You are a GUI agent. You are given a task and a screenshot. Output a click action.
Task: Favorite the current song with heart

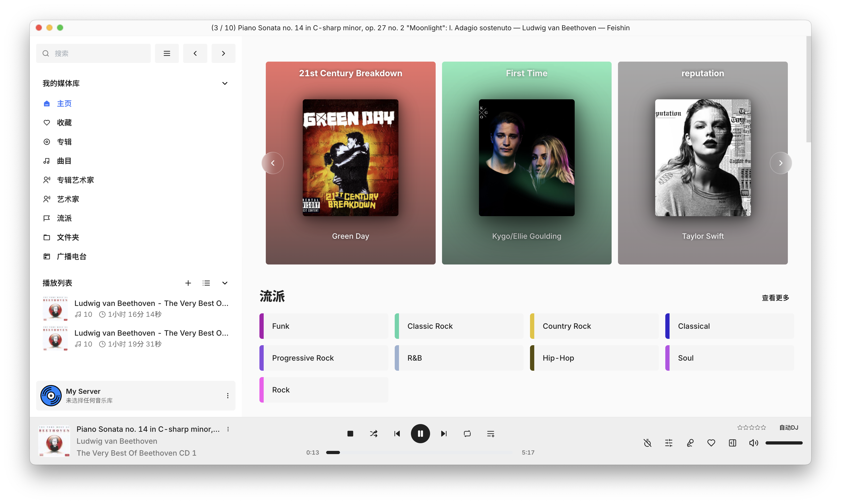point(711,443)
